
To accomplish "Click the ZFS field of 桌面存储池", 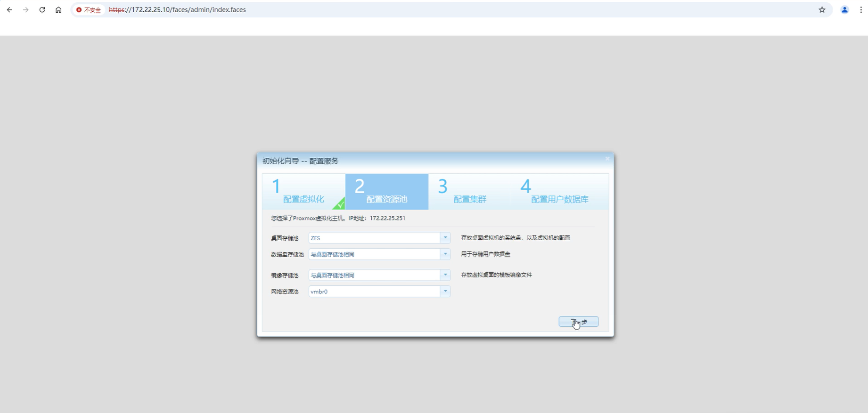I will tap(375, 238).
